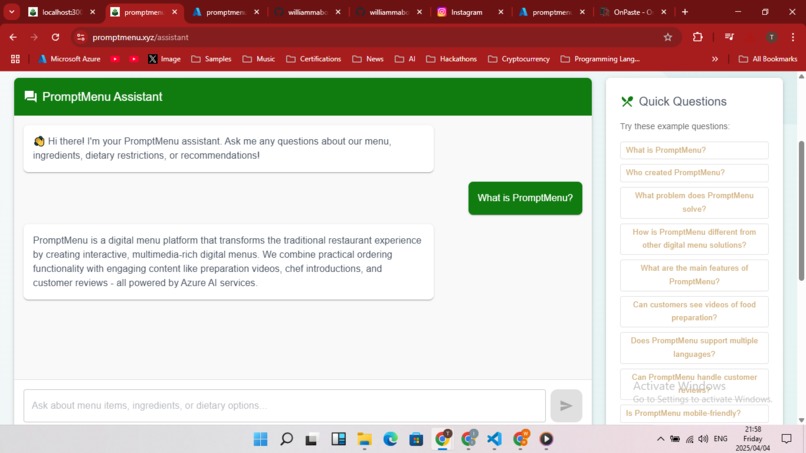Ask if customers can see preparation videos

694,311
